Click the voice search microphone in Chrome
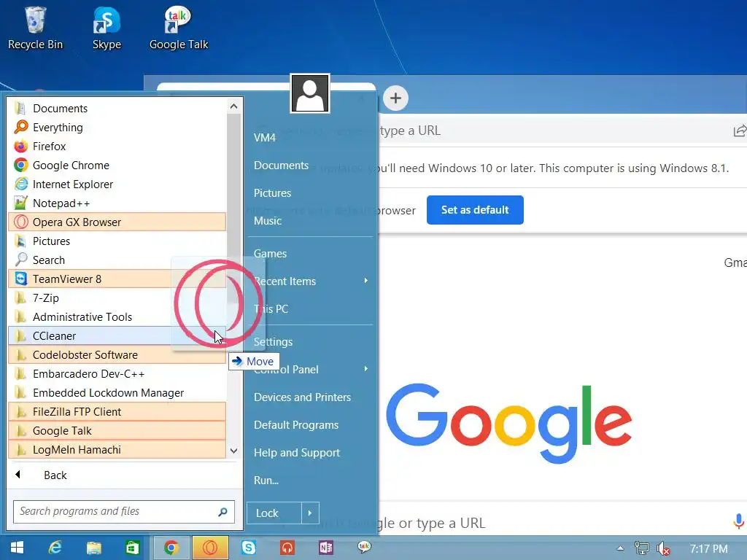This screenshot has width=747, height=560. [x=738, y=521]
